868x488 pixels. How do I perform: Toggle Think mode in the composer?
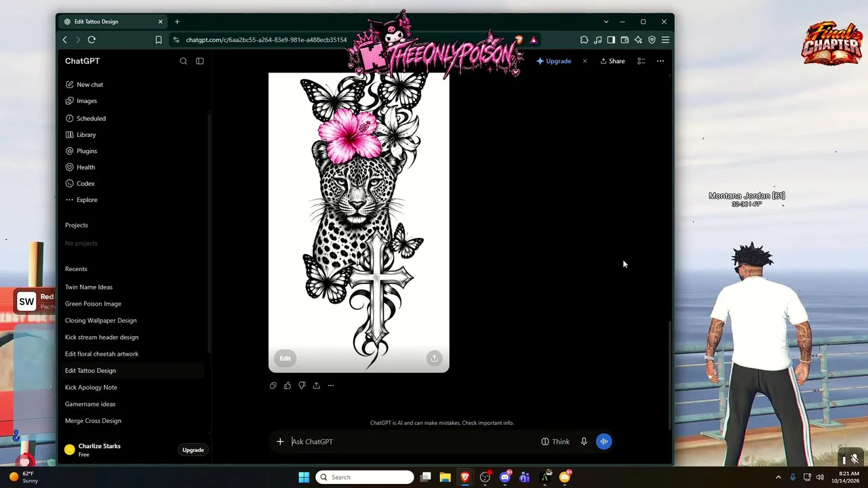tap(555, 442)
